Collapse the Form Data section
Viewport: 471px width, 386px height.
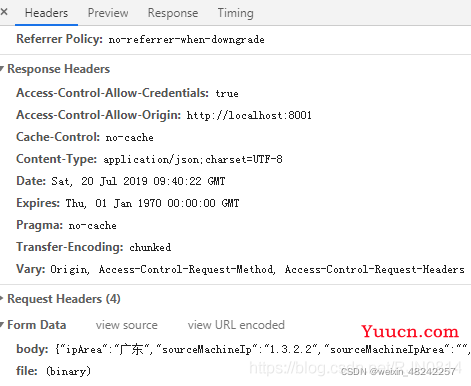(x=2, y=325)
